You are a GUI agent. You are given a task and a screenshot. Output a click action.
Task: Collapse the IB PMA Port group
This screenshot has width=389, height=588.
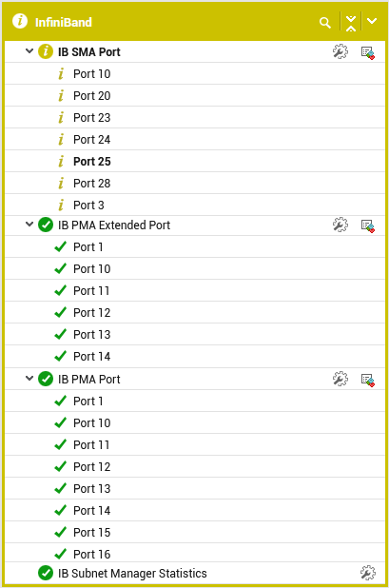pos(29,378)
